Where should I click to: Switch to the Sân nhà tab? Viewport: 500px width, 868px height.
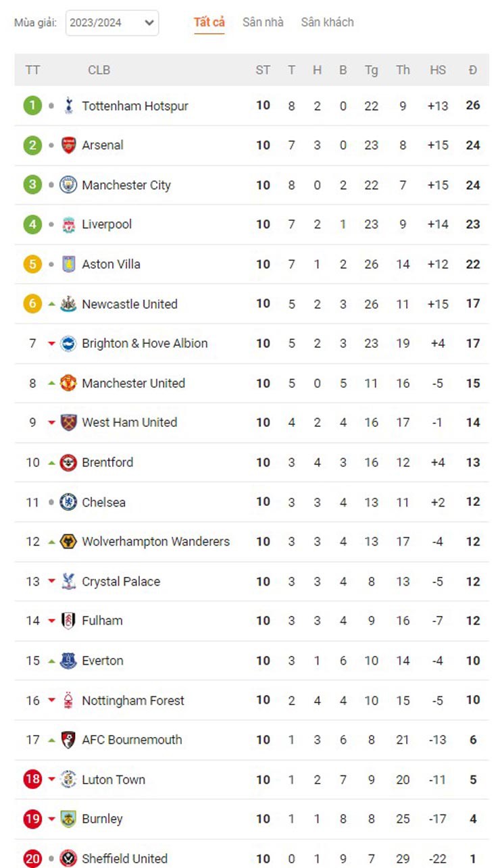[x=263, y=22]
